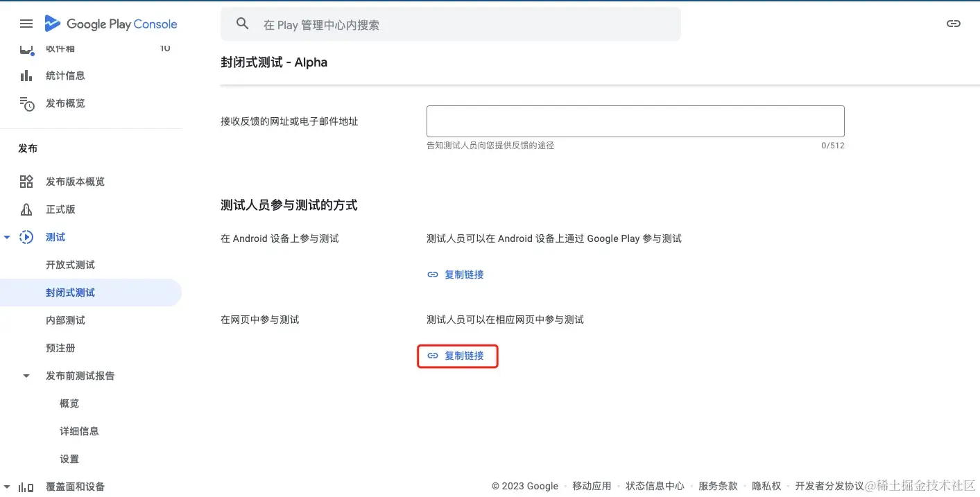This screenshot has height=497, width=980.
Task: Open 统计信息 in the sidebar
Action: pyautogui.click(x=65, y=76)
